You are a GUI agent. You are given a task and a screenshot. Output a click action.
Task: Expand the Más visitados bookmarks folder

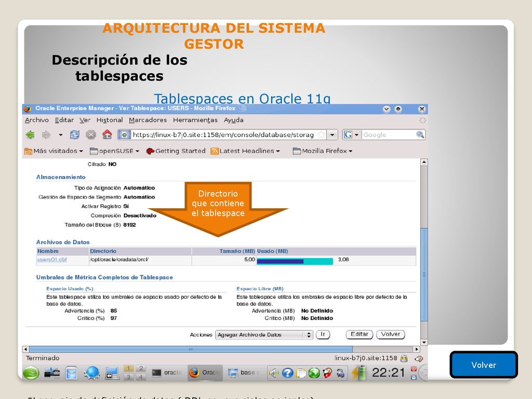click(54, 151)
